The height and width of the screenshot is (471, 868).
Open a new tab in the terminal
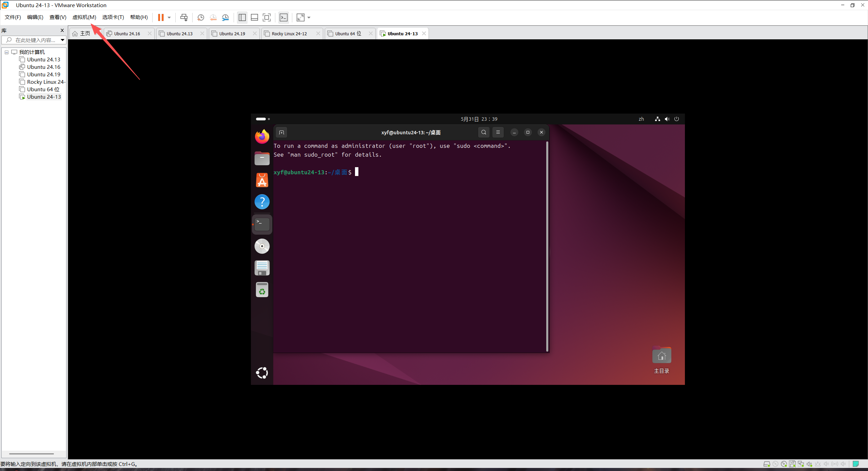pos(281,132)
